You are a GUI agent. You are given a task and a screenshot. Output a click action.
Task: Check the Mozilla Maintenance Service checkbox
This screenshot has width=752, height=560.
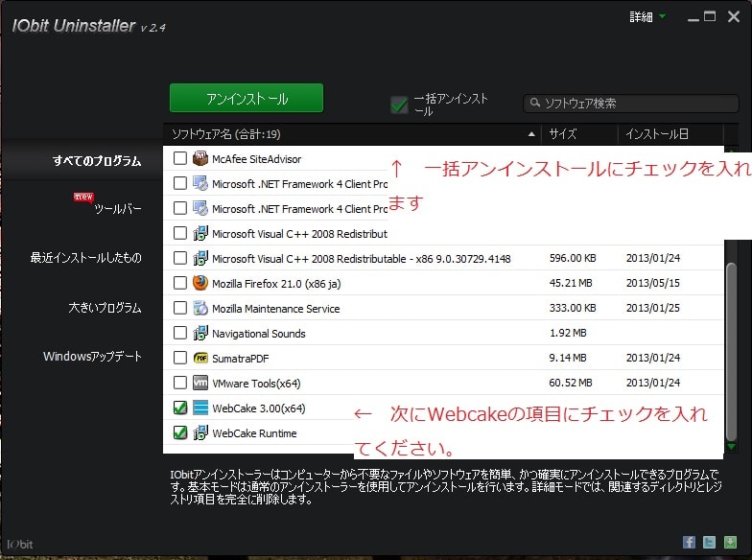(x=180, y=308)
